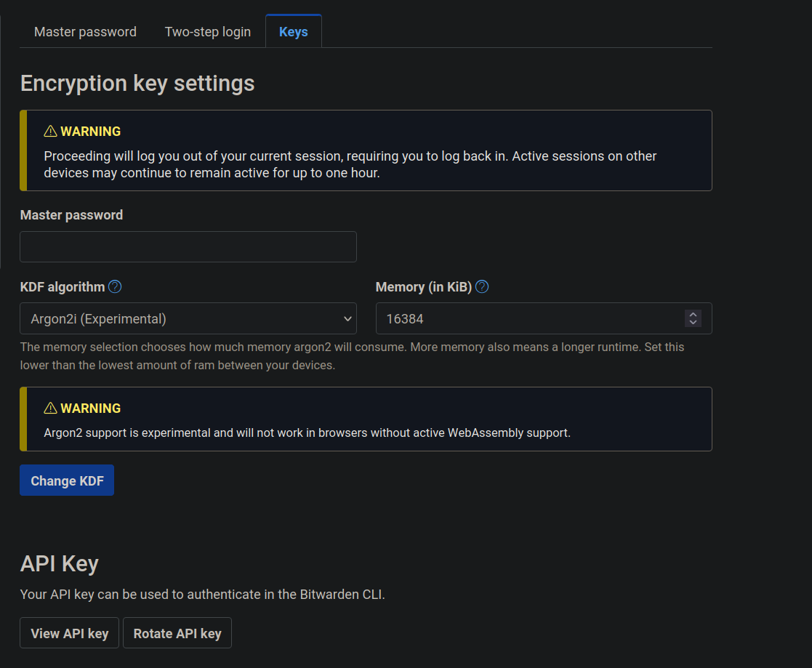Switch to the Two-step login tab

click(208, 32)
